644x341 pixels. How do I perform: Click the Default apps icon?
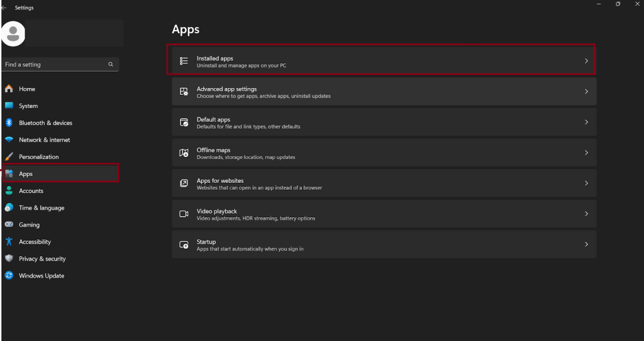pyautogui.click(x=184, y=122)
